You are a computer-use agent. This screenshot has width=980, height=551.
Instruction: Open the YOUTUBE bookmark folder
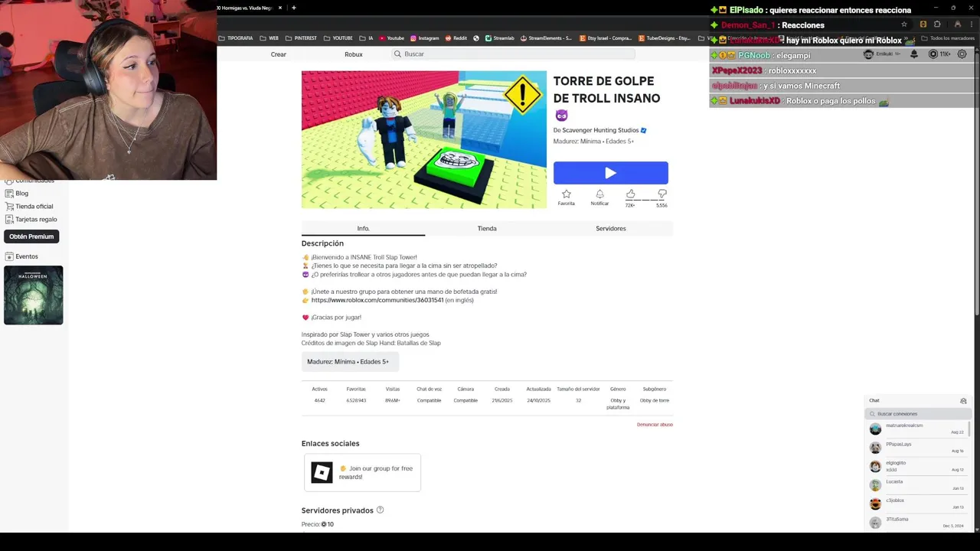[x=338, y=37]
